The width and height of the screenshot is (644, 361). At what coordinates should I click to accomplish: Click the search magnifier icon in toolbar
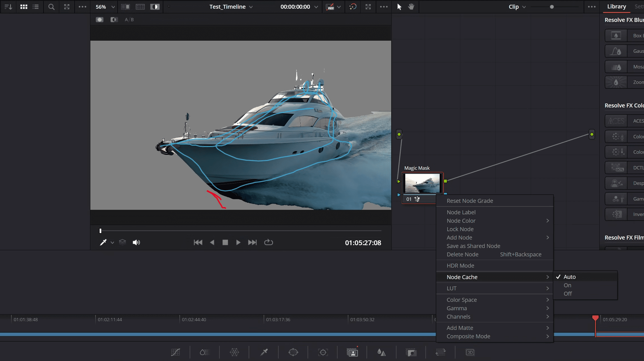coord(51,7)
